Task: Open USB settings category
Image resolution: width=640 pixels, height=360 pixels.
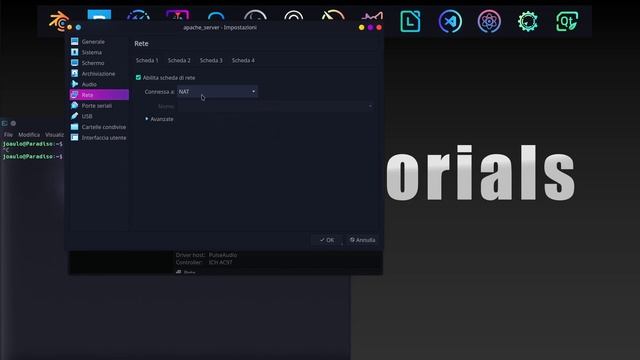Action: 99,116
